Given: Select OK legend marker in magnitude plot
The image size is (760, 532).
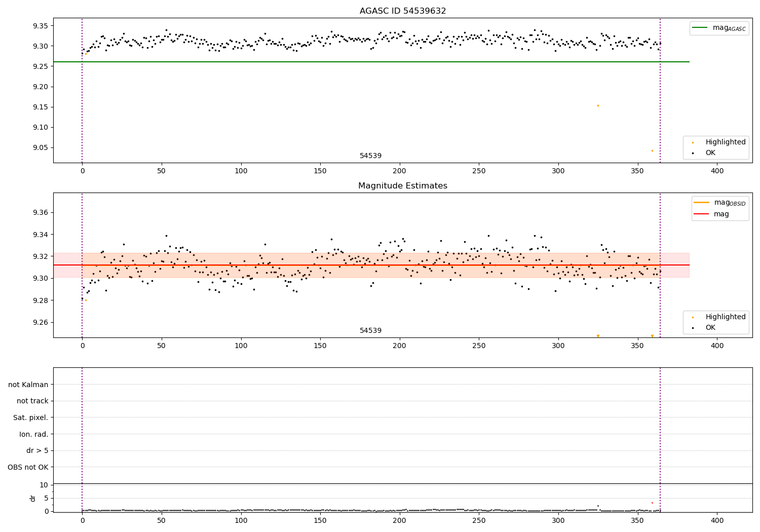Looking at the screenshot, I should (693, 328).
